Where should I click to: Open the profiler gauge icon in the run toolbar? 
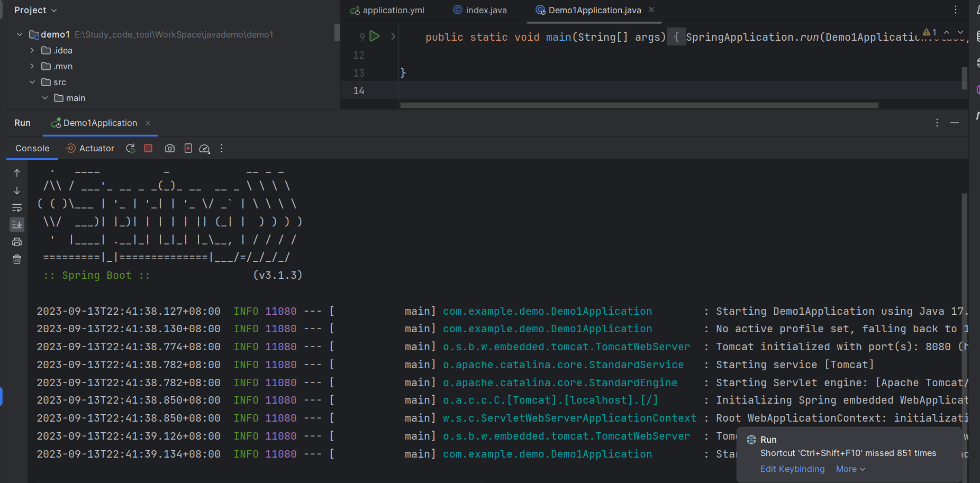coord(205,149)
